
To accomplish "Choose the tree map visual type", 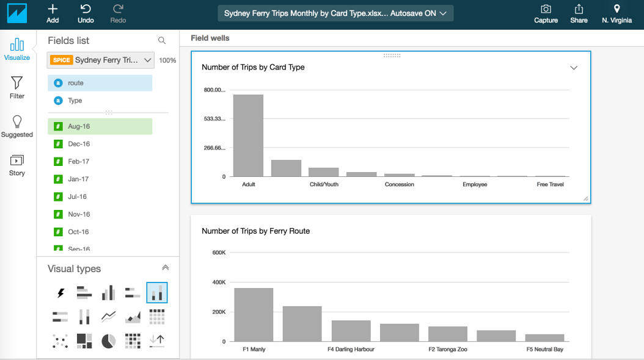I will (x=84, y=341).
